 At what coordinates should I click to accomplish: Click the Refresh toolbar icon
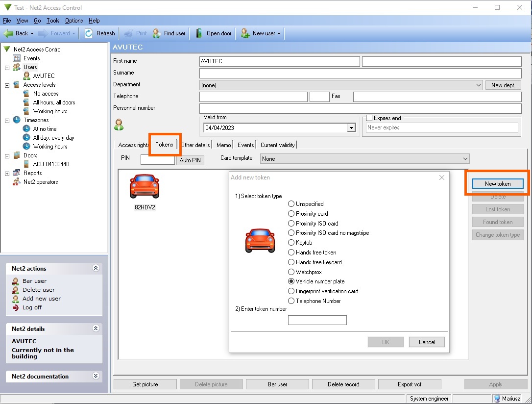pos(89,33)
